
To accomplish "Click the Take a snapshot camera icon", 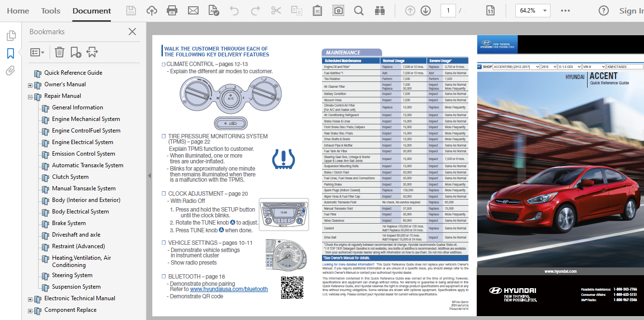I will [338, 11].
